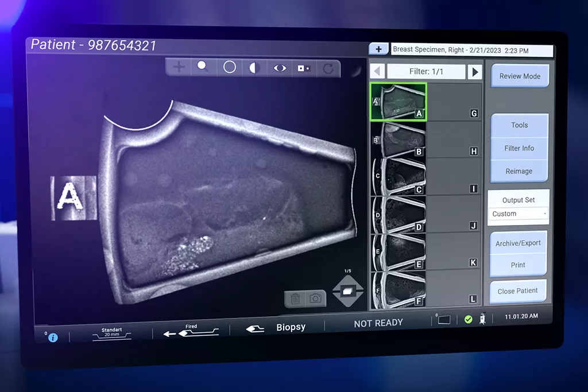The height and width of the screenshot is (392, 588).
Task: Tap the camera capture icon below the image
Action: [x=315, y=298]
